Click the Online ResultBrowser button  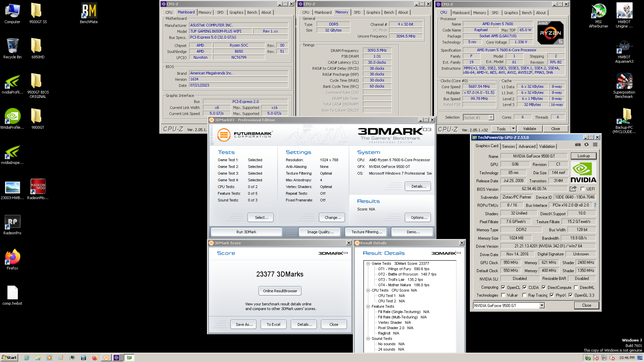click(x=280, y=291)
